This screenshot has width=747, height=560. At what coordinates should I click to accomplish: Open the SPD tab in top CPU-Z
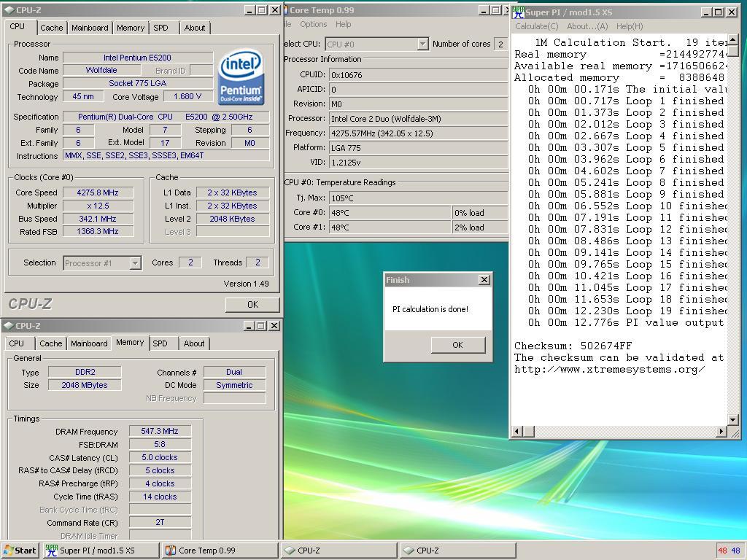pos(161,28)
